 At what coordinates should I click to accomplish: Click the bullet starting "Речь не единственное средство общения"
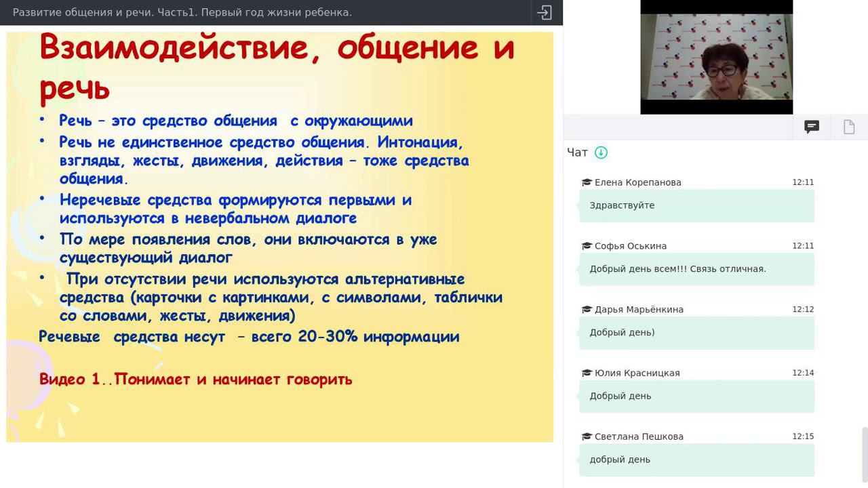pyautogui.click(x=264, y=161)
